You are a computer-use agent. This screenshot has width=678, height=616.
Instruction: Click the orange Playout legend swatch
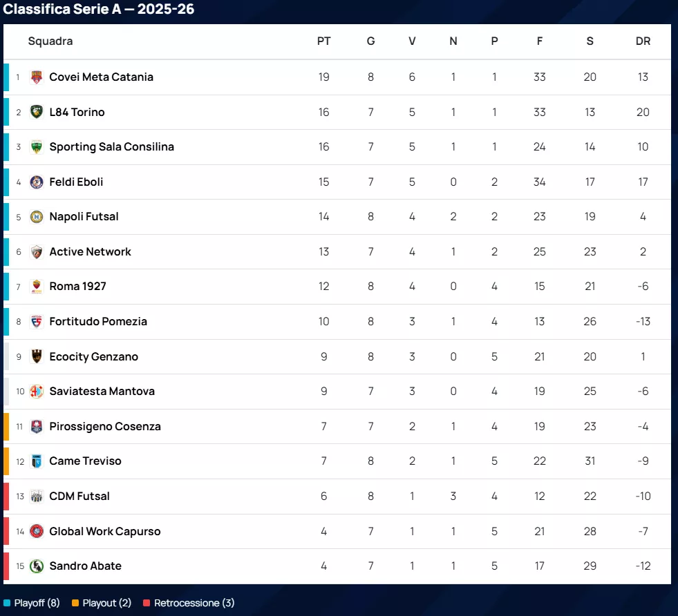coord(75,603)
